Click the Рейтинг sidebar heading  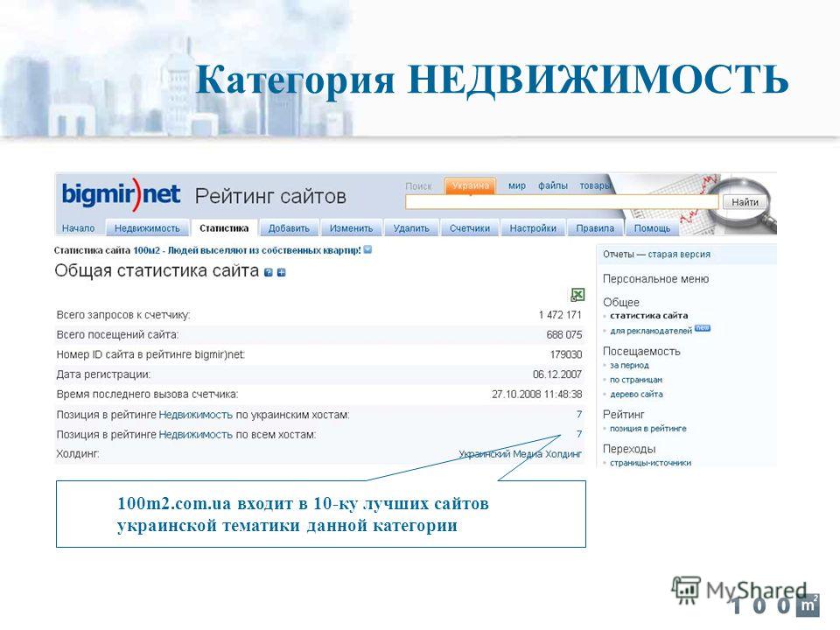[624, 414]
